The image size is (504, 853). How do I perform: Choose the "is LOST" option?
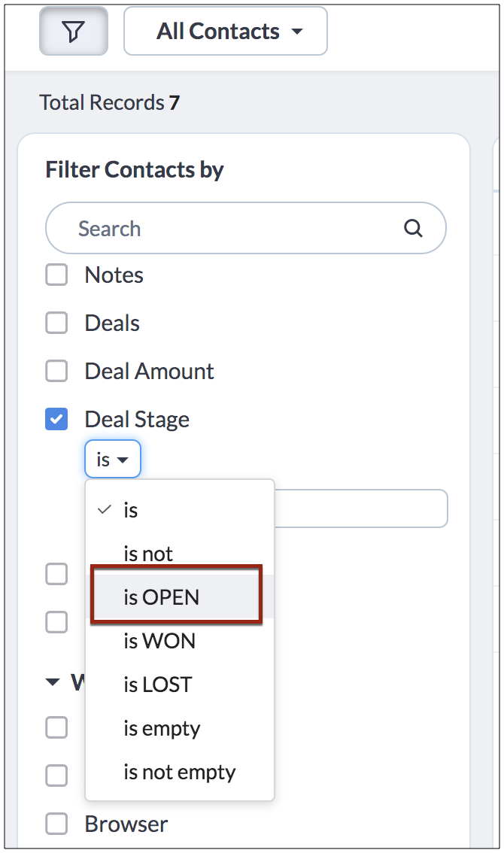[158, 685]
